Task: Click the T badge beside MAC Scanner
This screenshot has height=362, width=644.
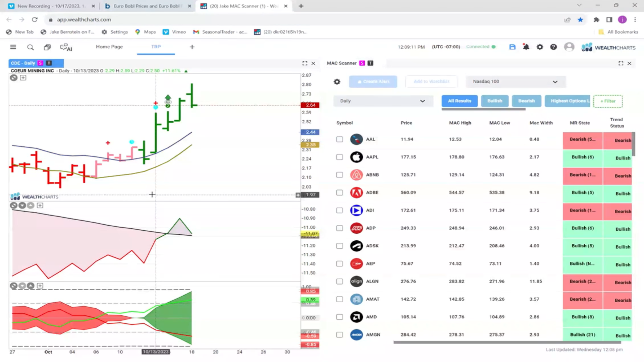Action: (x=370, y=63)
